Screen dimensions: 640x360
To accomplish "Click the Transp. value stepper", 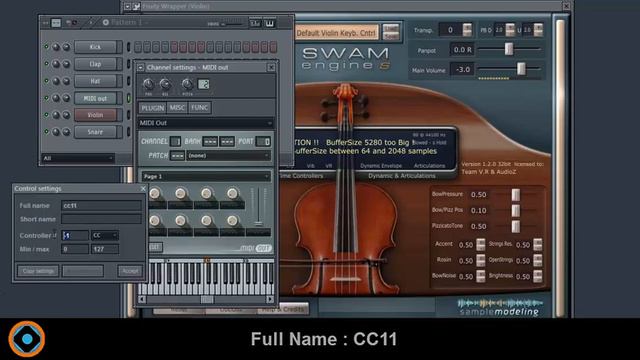I will pos(467,29).
